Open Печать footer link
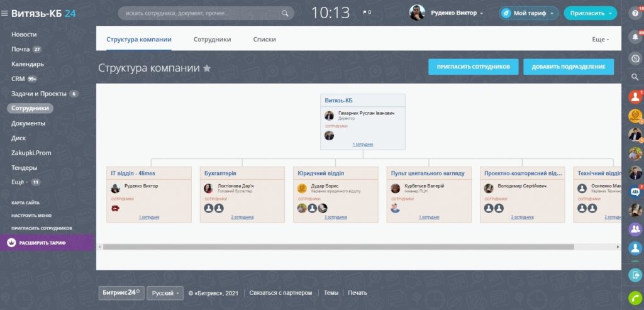644x310 pixels. tap(357, 293)
